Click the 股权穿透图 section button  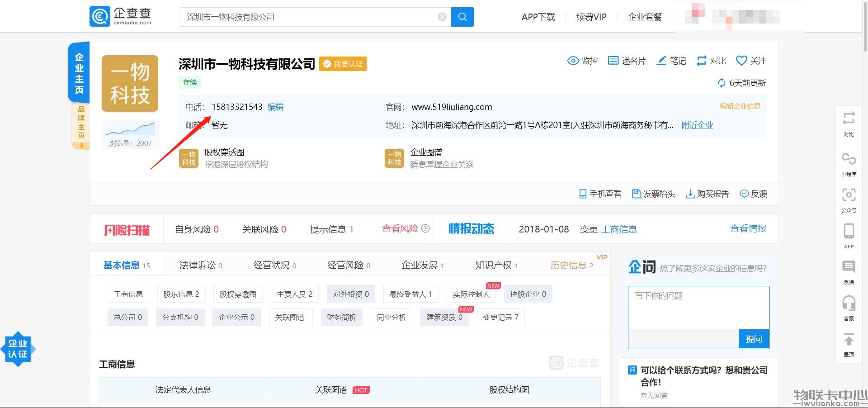coord(238,294)
